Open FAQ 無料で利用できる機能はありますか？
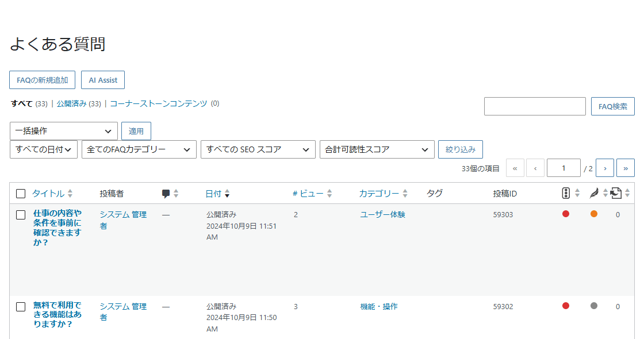The width and height of the screenshot is (644, 339). (x=57, y=314)
